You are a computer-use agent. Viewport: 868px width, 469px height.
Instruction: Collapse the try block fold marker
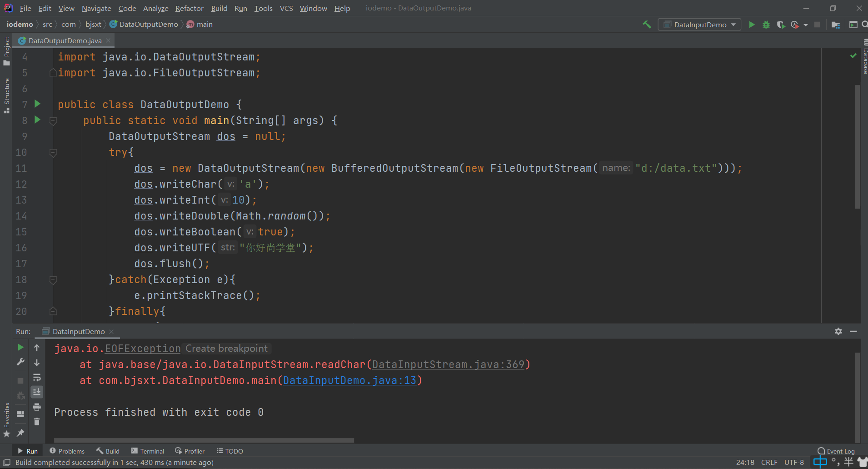coord(53,153)
